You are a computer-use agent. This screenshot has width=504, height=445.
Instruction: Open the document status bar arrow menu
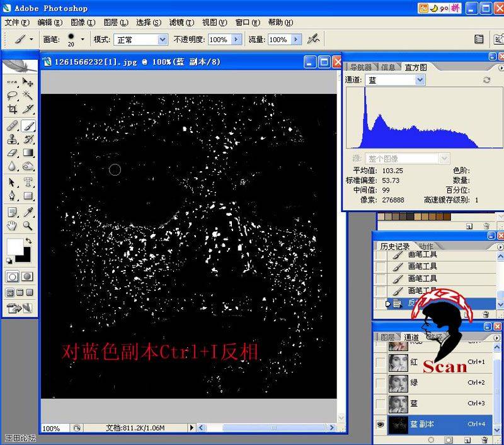pos(192,427)
